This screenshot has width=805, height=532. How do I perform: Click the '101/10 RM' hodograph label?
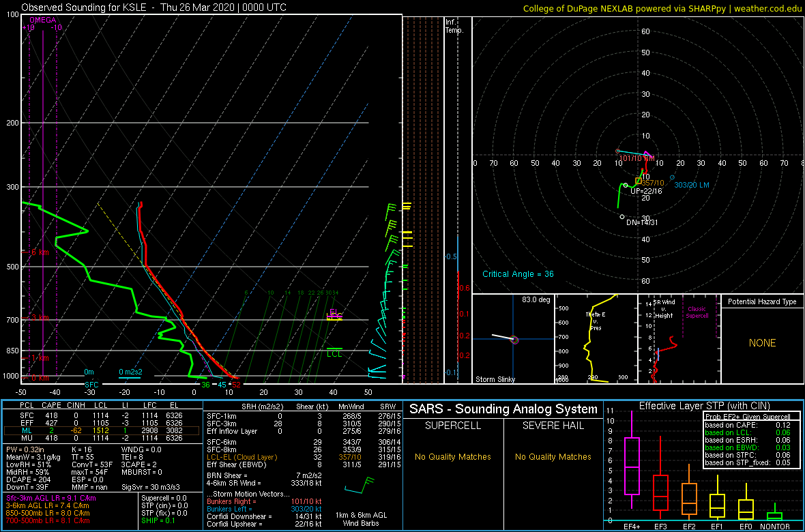coord(636,158)
